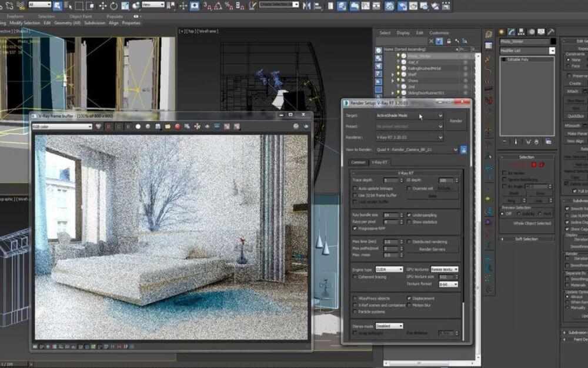Click the Render button
Image resolution: width=588 pixels, height=368 pixels.
(457, 121)
